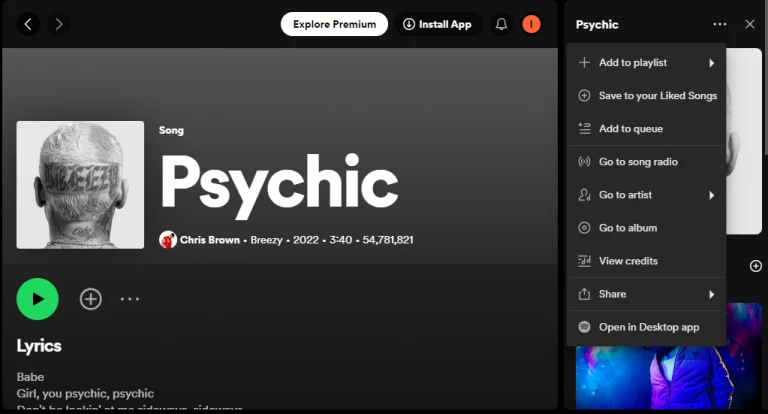Open the Chris Brown artist link
The image size is (768, 414).
209,240
